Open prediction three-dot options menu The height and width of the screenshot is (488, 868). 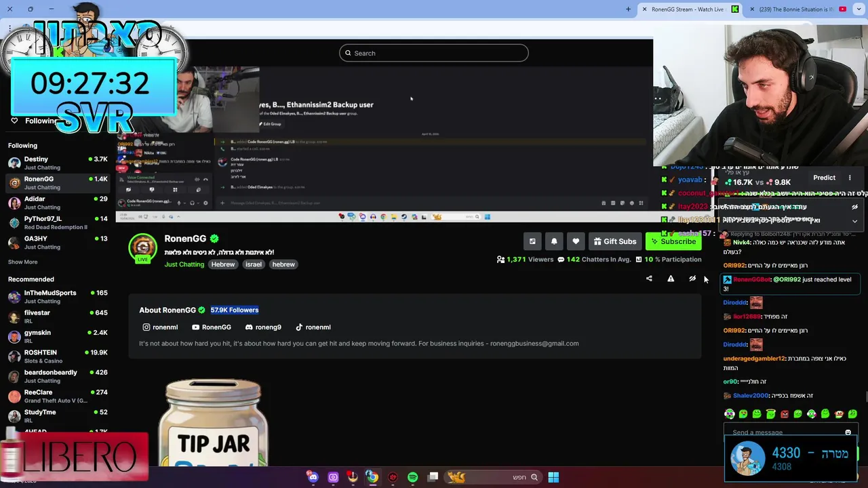click(x=850, y=178)
